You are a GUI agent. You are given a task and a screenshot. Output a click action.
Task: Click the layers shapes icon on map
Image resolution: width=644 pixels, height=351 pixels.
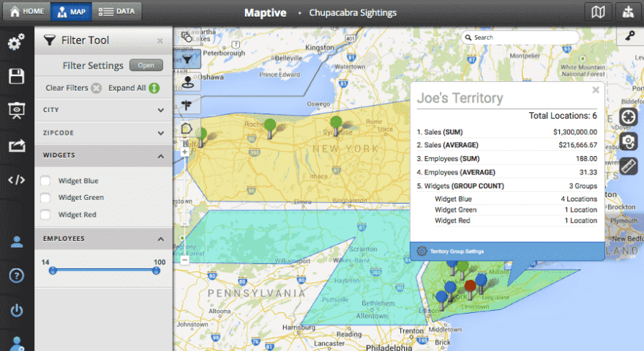click(x=187, y=37)
